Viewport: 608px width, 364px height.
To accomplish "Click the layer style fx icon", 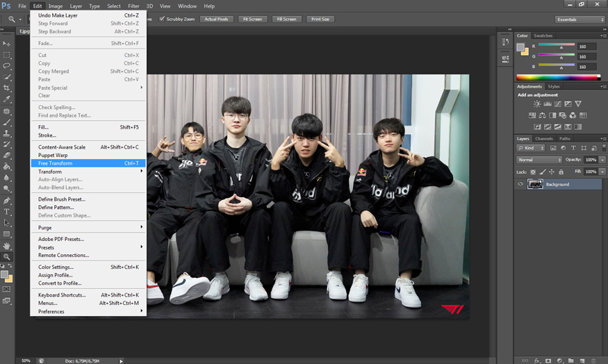I will tap(537, 361).
